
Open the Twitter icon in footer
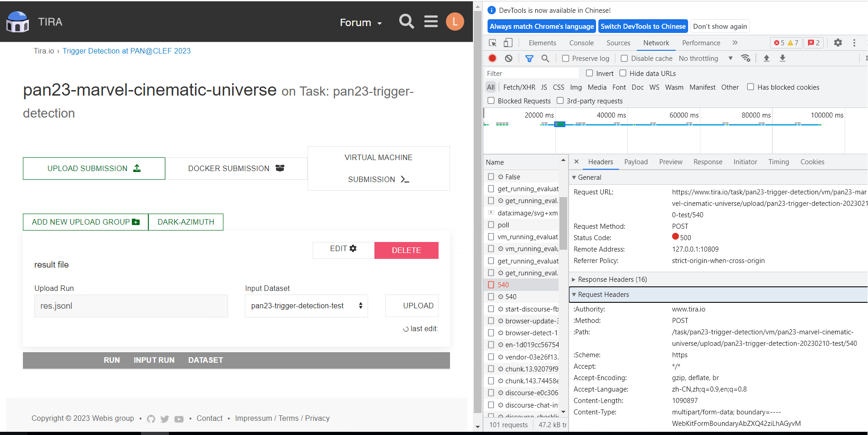tap(165, 419)
